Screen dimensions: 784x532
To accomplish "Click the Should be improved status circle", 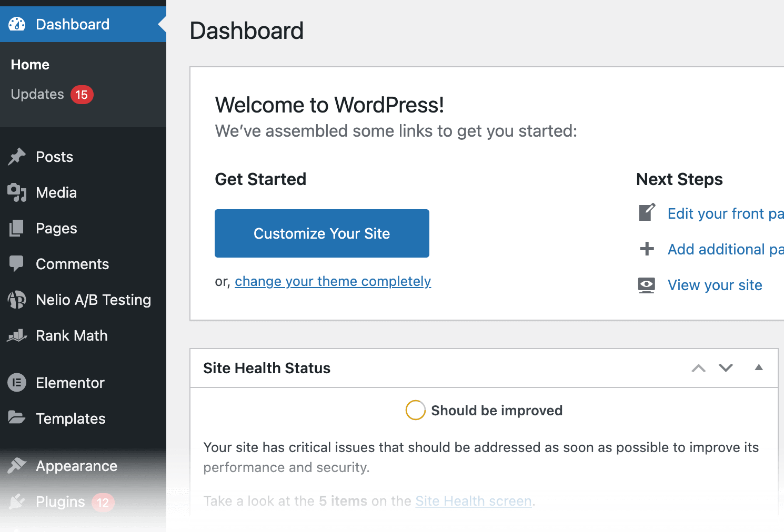I will 415,410.
